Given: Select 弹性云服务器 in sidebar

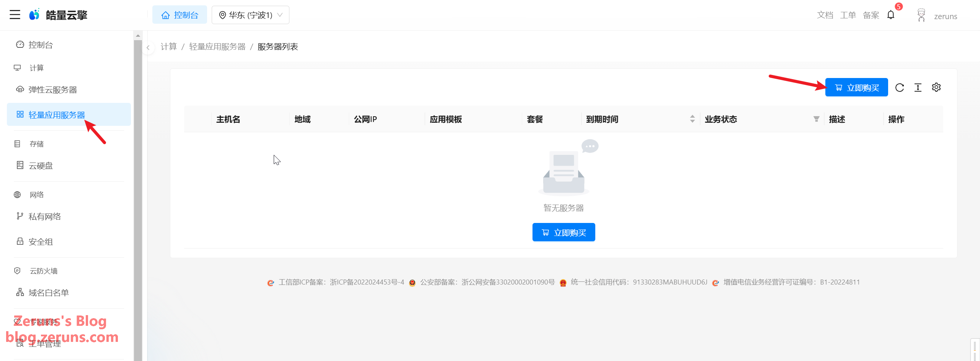Looking at the screenshot, I should click(52, 90).
